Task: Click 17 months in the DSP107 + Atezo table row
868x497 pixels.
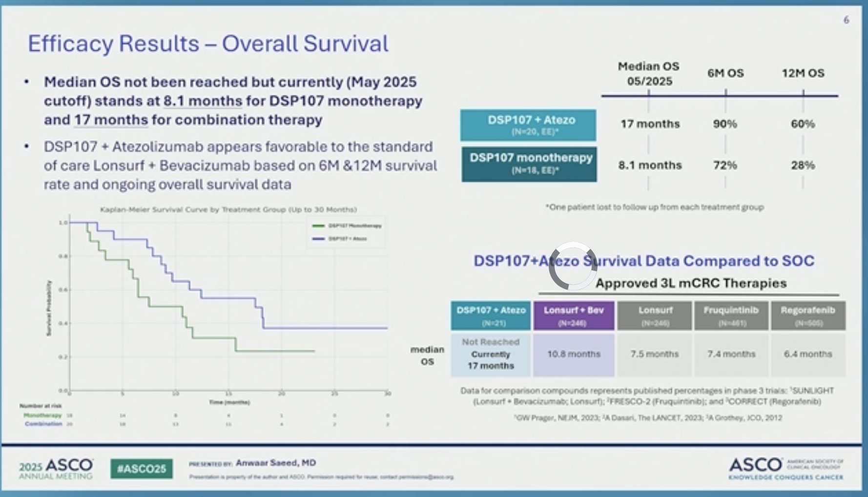Action: click(x=650, y=124)
